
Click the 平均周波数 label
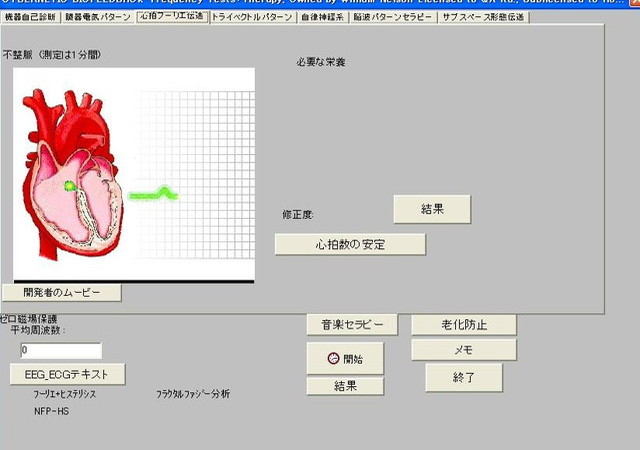tap(38, 330)
